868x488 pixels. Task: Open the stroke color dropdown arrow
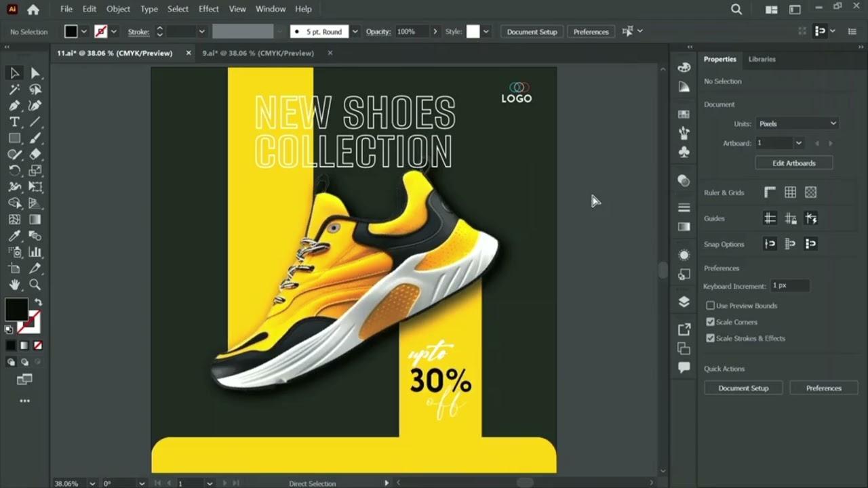pos(114,32)
